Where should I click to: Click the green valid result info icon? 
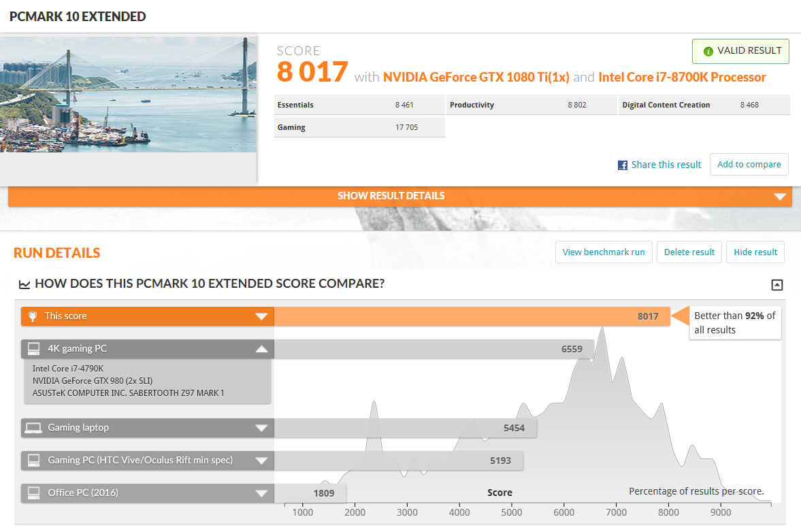coord(708,51)
